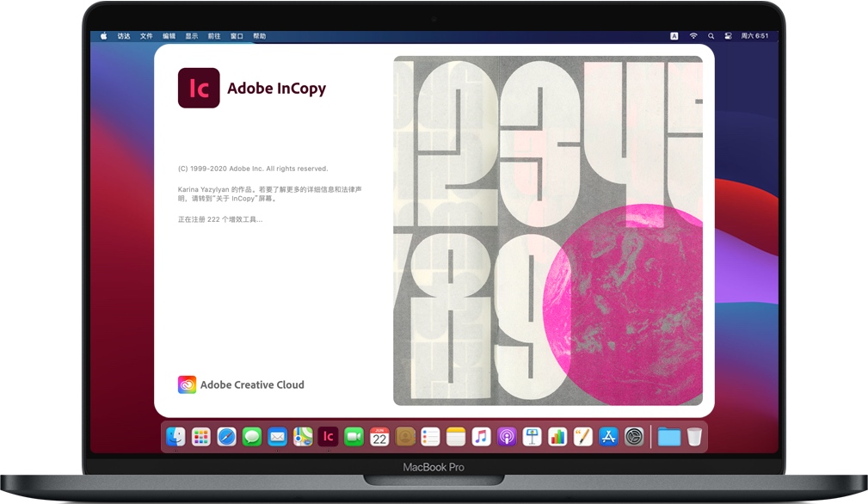Toggle Wi-Fi from the menu bar
This screenshot has height=504, width=868.
[694, 35]
